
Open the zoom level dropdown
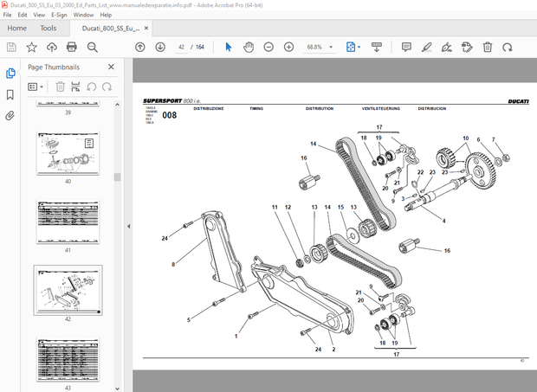coord(331,47)
